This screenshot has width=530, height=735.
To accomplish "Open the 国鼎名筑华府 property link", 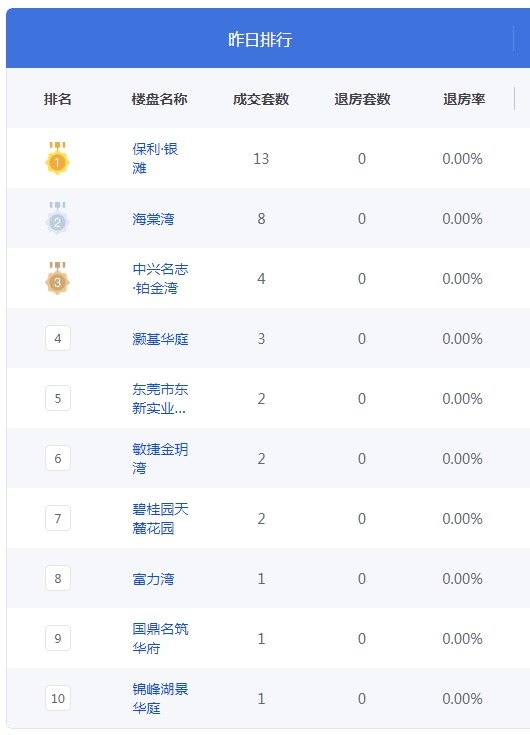I will click(160, 638).
